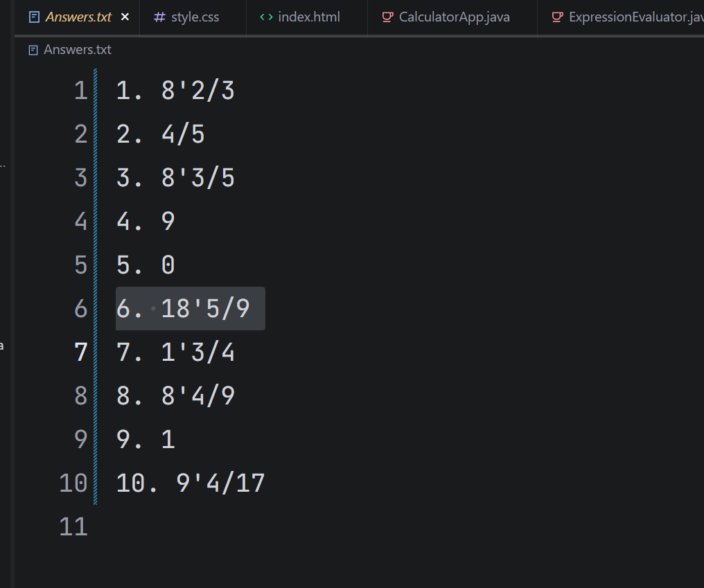The image size is (704, 588).
Task: Click the ExpressionEvaluator.java Java cup icon
Action: tap(557, 17)
